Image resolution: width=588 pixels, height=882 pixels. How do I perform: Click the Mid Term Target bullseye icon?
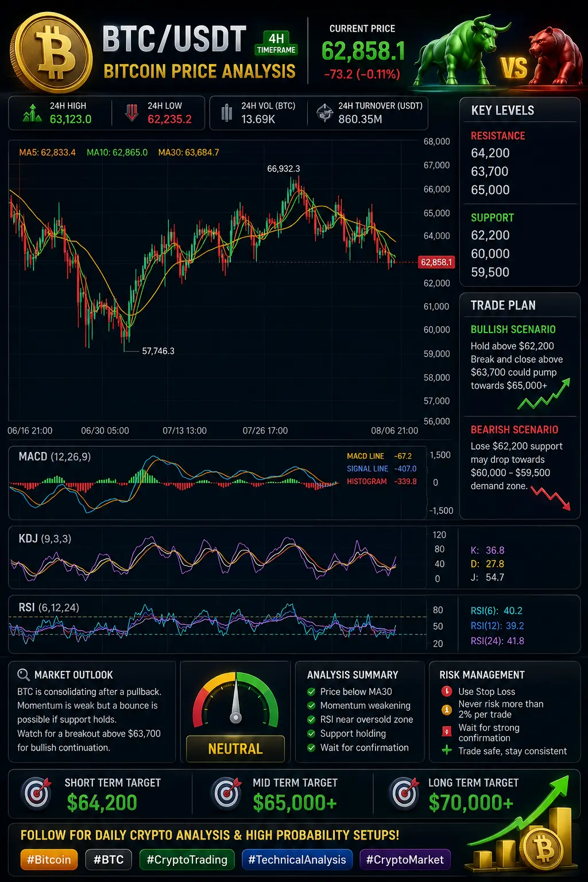(x=227, y=792)
